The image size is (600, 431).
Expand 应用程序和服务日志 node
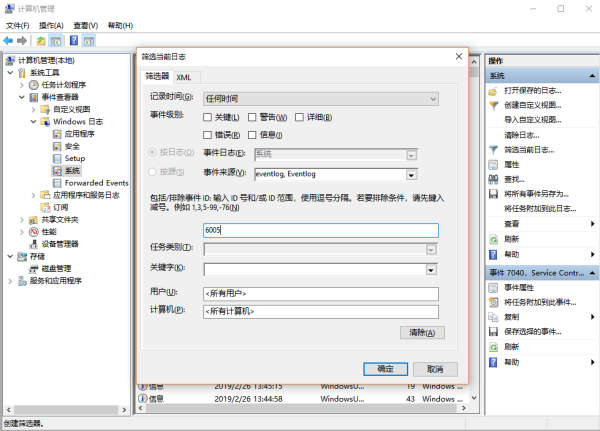[33, 195]
